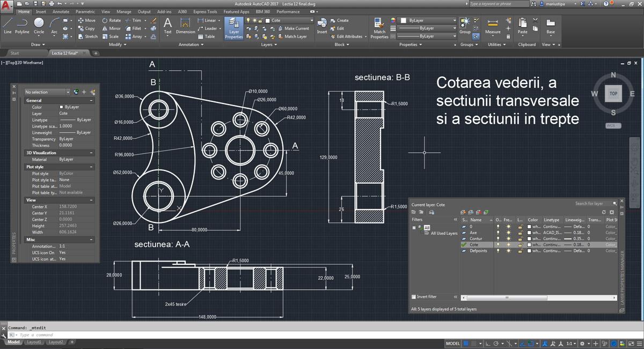This screenshot has width=644, height=349.
Task: Open the Insert ribbon tab
Action: [41, 11]
